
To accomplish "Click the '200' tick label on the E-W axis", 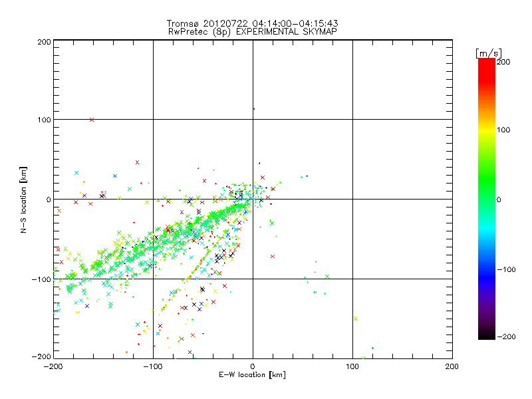I will coord(452,366).
